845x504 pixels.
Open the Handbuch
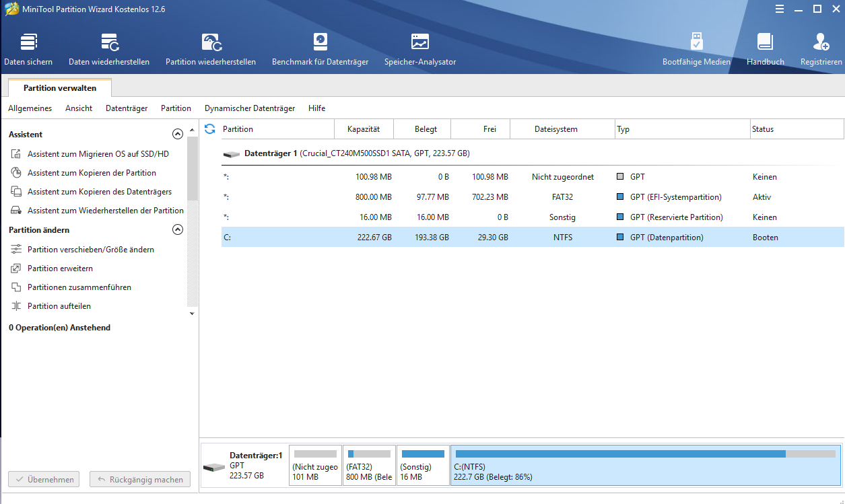(x=766, y=49)
